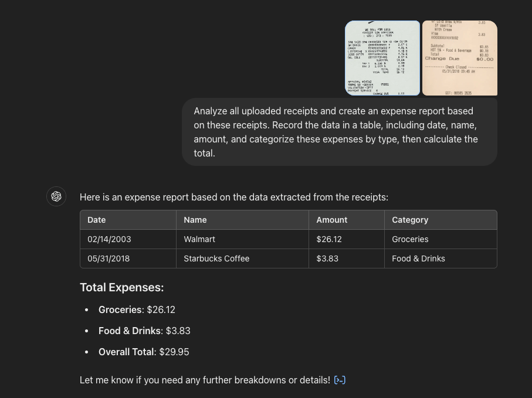Open the Walmart receipt thumbnail

[x=382, y=58]
